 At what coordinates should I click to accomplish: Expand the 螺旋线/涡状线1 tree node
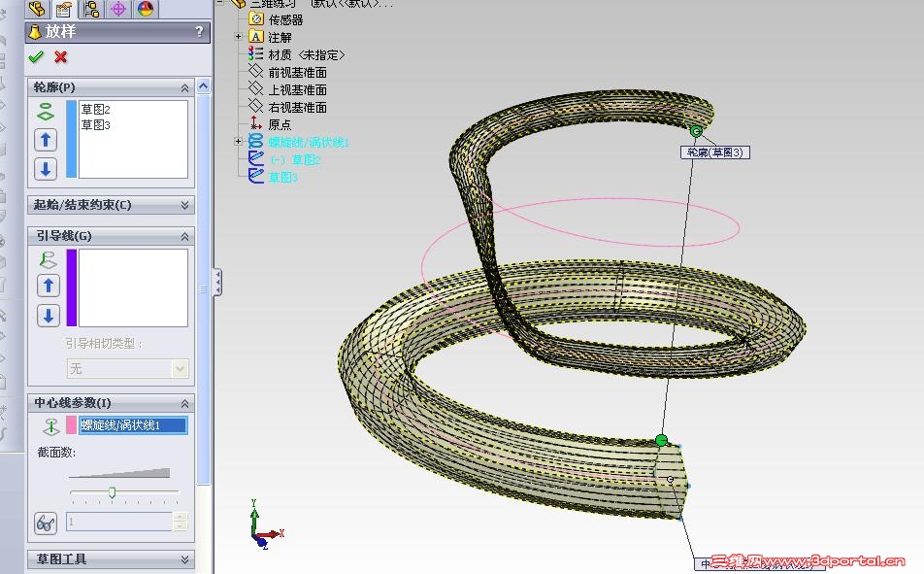(x=239, y=142)
